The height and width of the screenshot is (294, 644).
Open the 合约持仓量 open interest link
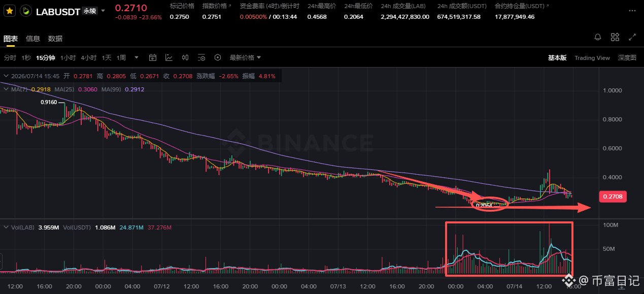522,6
